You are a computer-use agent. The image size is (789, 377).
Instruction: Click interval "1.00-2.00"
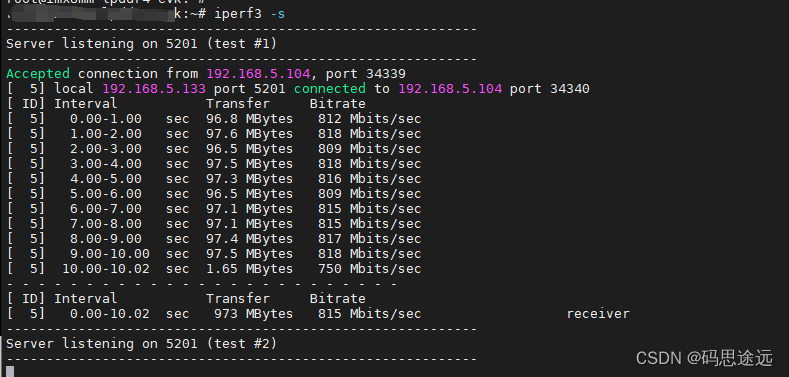106,134
